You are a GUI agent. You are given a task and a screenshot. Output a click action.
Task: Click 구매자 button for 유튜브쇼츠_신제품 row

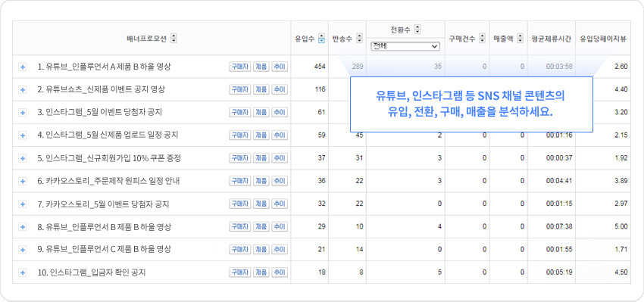[x=239, y=89]
